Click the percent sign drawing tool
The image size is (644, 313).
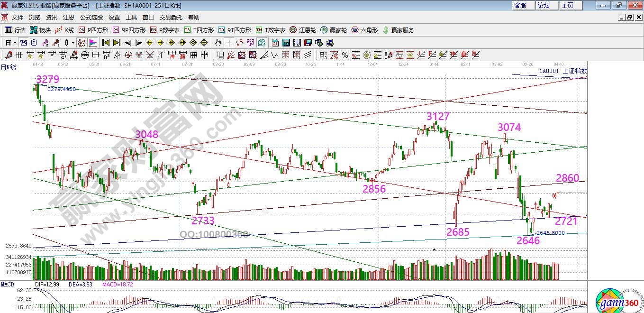point(345,55)
